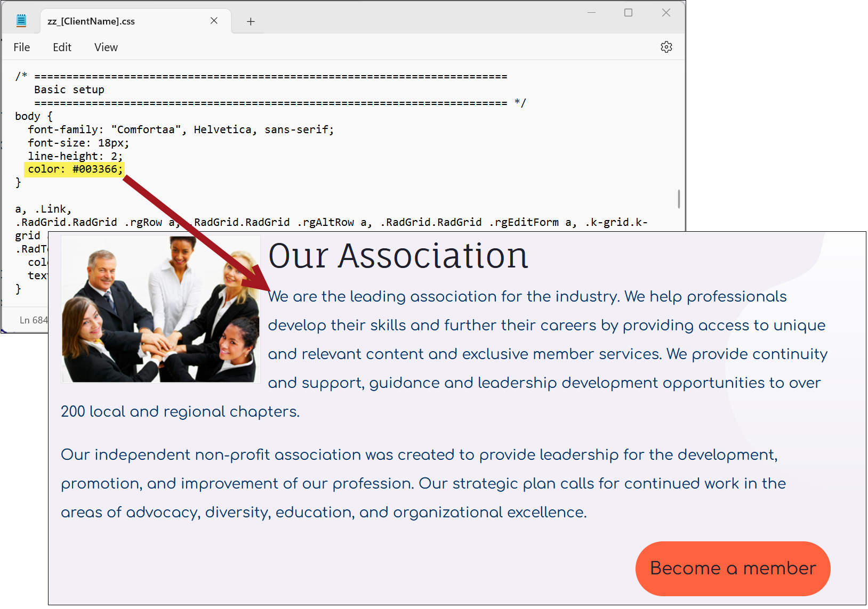Close the Notepad window
868x609 pixels.
point(666,12)
